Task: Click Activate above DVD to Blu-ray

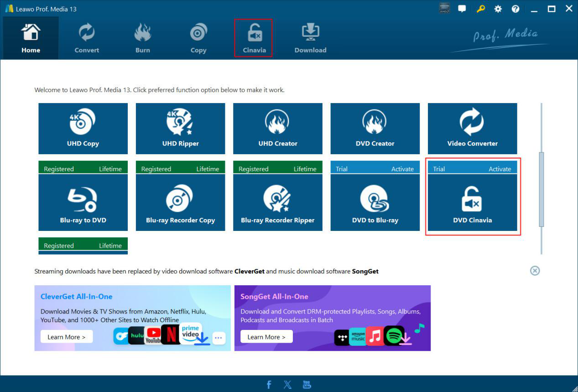Action: click(x=402, y=169)
